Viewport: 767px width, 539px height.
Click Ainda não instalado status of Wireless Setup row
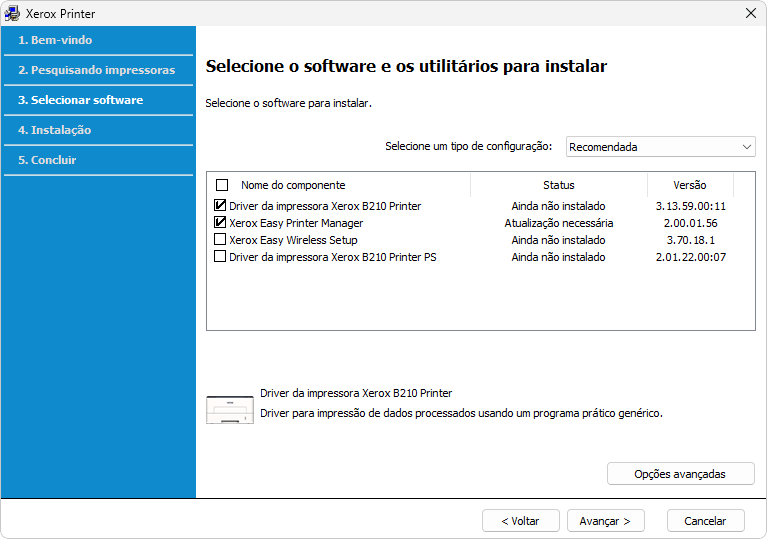click(558, 240)
